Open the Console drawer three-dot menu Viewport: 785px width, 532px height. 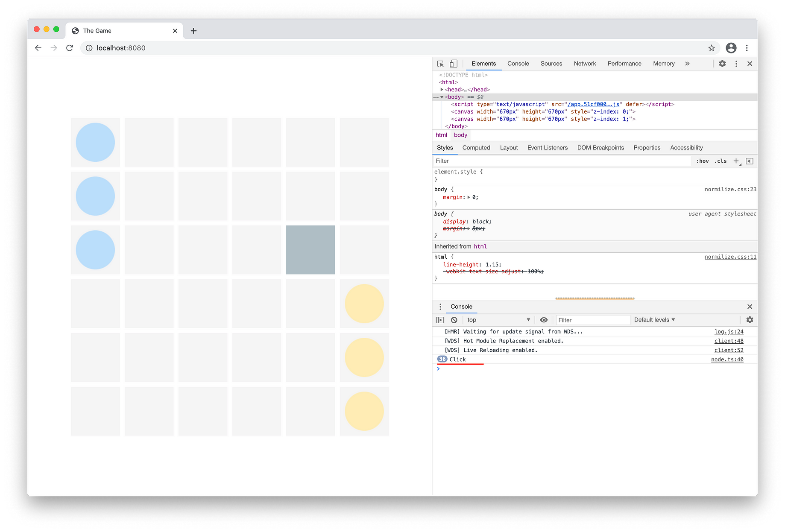pyautogui.click(x=440, y=307)
